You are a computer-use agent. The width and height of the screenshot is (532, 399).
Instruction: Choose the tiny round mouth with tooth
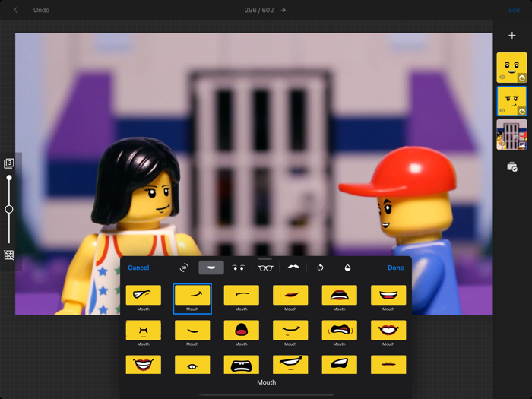192,365
